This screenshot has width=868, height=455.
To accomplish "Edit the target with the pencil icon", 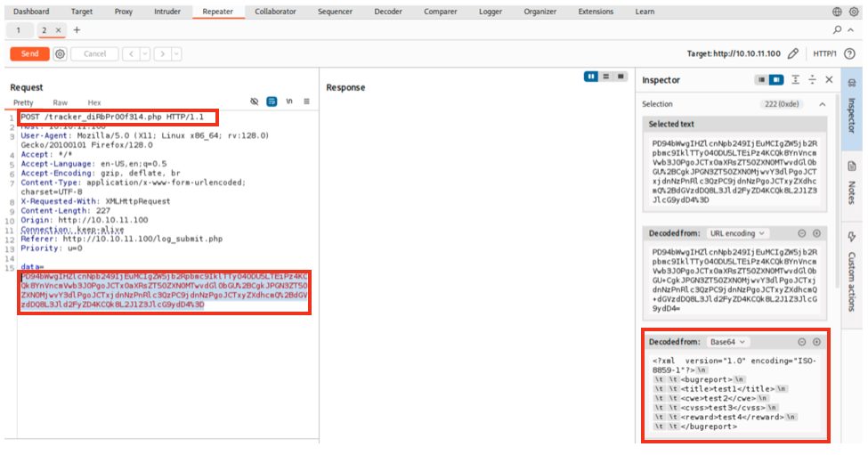I will click(792, 53).
